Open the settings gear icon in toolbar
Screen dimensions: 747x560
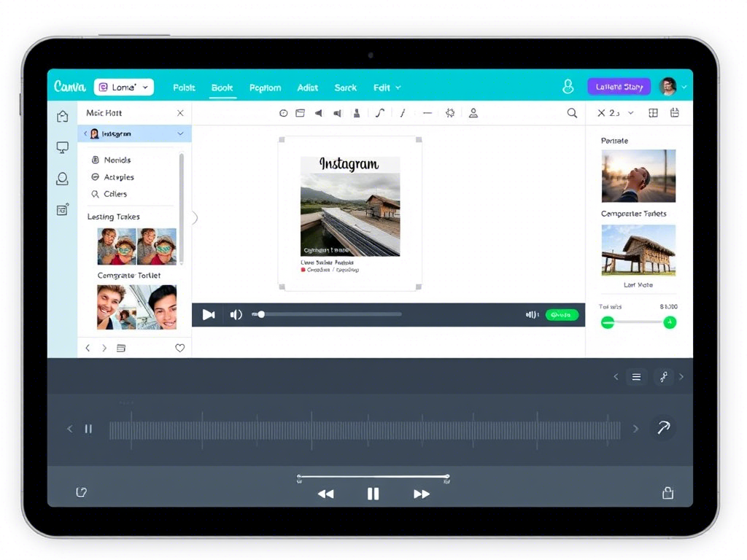tap(449, 113)
